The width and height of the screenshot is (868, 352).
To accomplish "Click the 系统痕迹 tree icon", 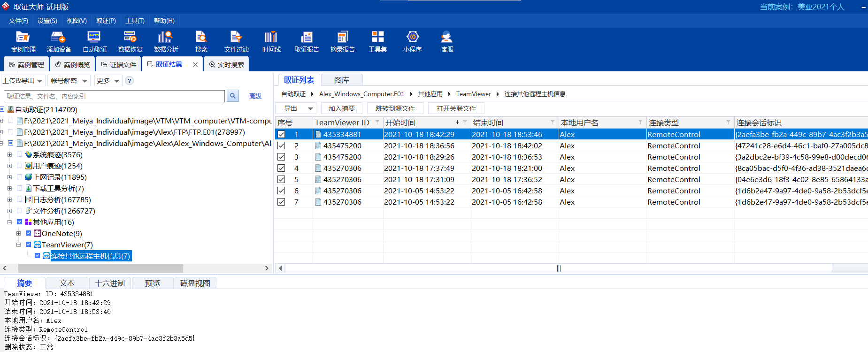I will tap(29, 154).
